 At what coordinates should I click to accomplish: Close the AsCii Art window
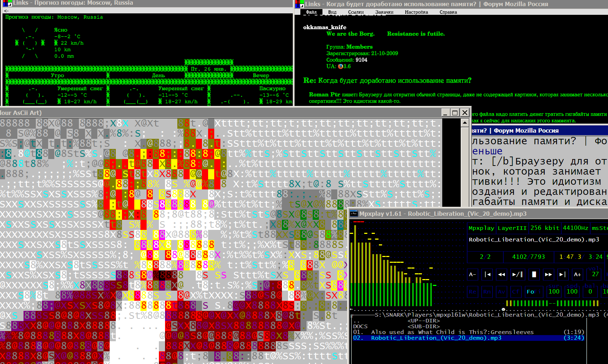click(465, 112)
